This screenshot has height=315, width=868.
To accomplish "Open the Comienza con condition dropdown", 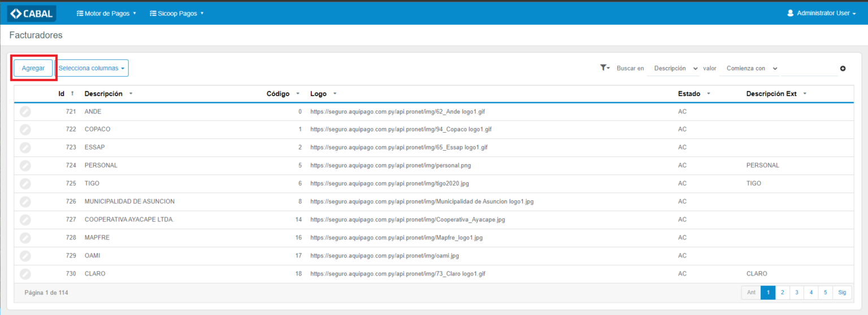I will click(x=749, y=68).
